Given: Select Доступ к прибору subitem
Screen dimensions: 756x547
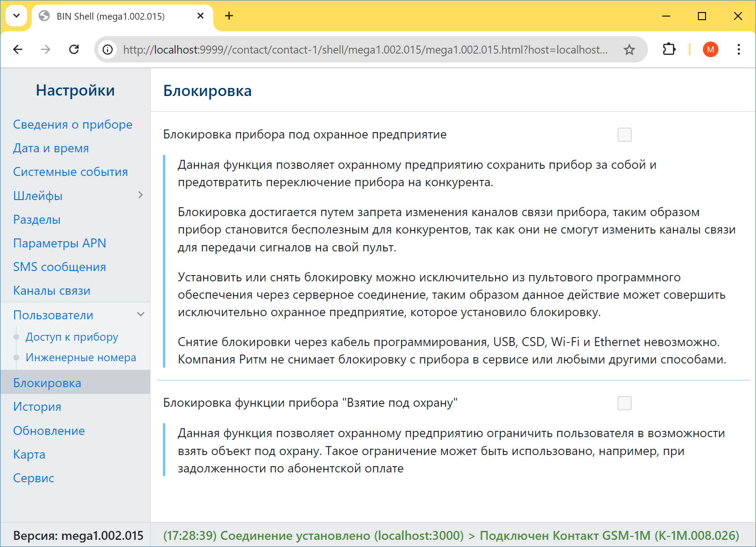Looking at the screenshot, I should [72, 337].
